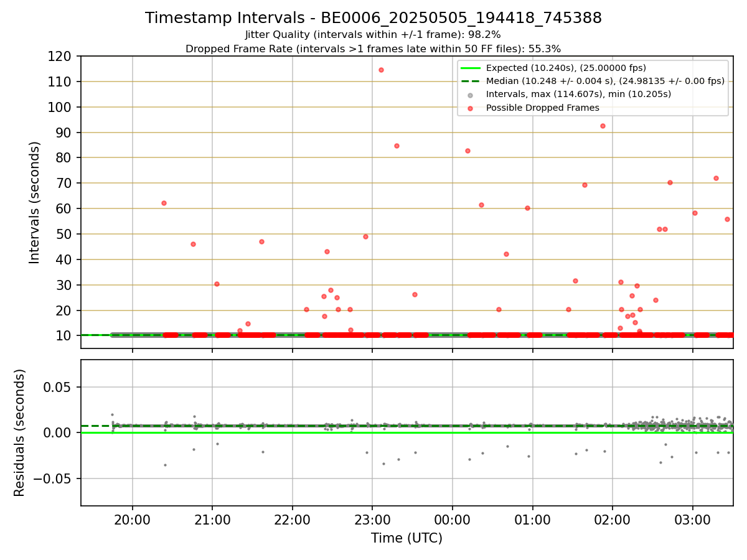The width and height of the screenshot is (747, 560).
Task: Click the Time (UTC) axis label
Action: pyautogui.click(x=407, y=538)
